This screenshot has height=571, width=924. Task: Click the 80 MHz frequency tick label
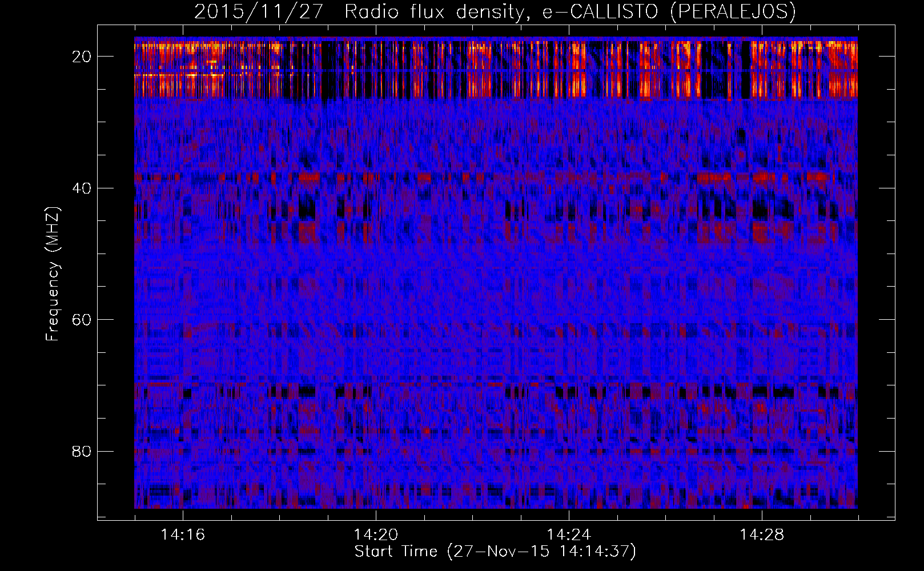[x=82, y=452]
